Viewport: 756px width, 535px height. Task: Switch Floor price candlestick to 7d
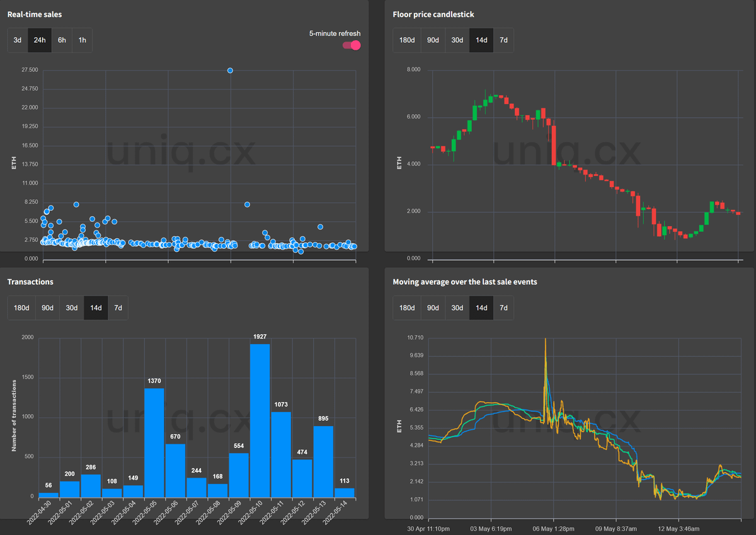tap(503, 40)
